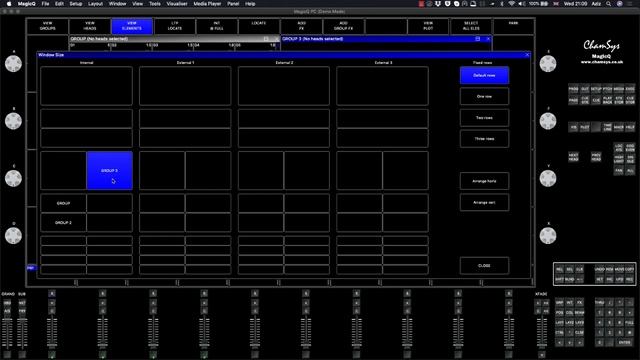Screen dimensions: 640x360
Task: Click the ADD GROUP FX soft button
Action: (x=344, y=26)
